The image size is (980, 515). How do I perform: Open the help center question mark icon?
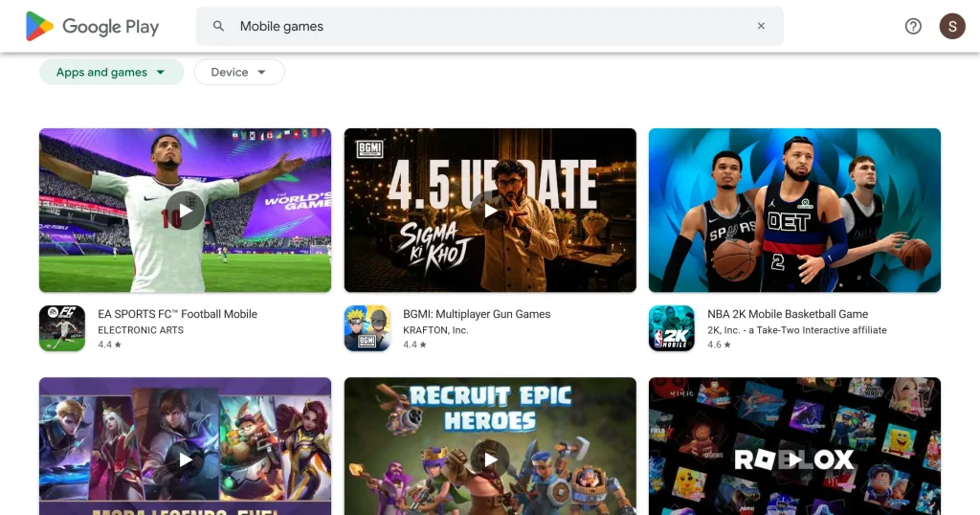913,26
